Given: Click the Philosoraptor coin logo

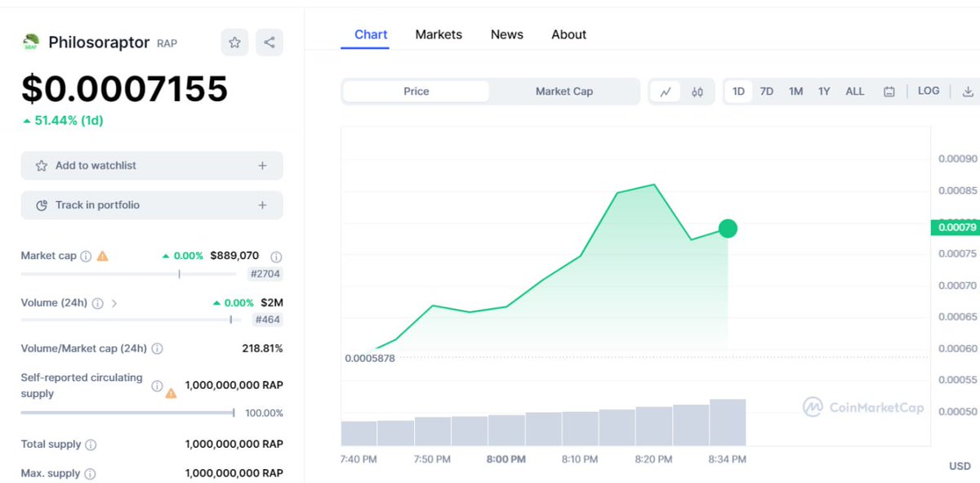Looking at the screenshot, I should (x=31, y=42).
